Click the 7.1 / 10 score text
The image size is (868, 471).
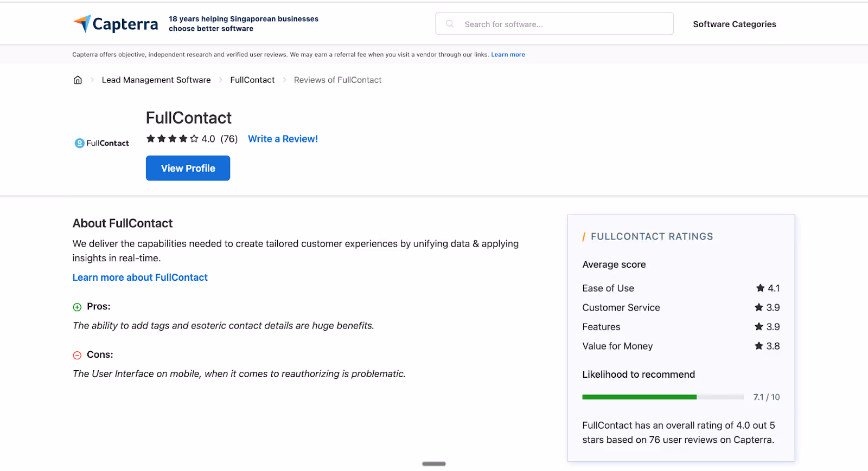click(767, 397)
